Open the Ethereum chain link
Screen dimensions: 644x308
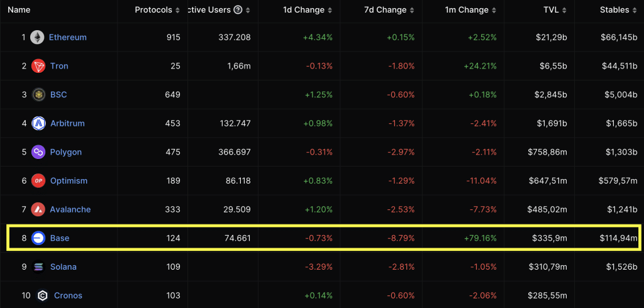[x=68, y=37]
